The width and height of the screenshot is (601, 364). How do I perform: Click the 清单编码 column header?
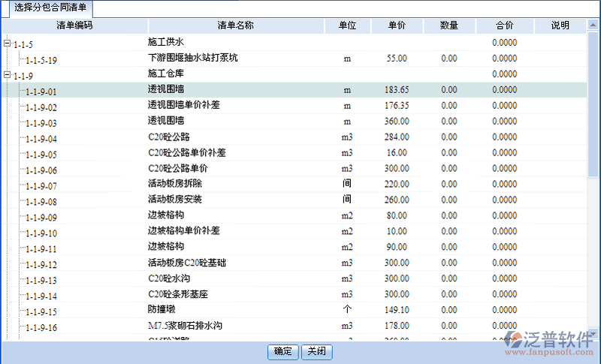coord(74,26)
